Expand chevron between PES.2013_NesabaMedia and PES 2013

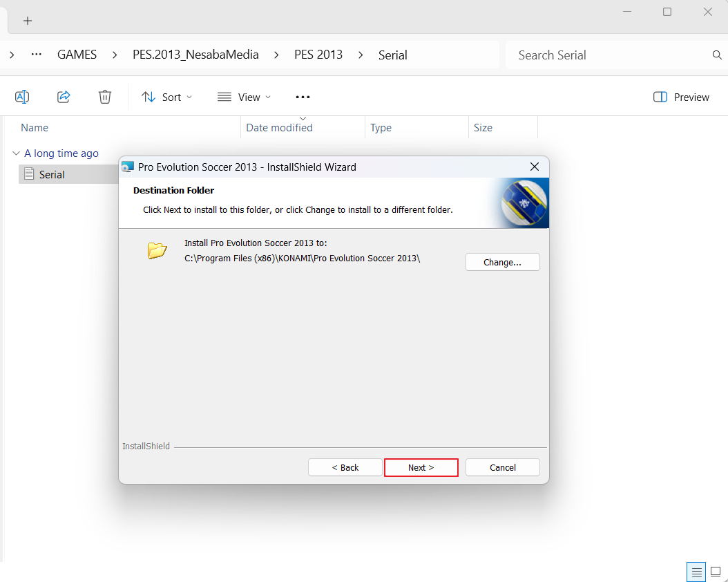(x=276, y=55)
